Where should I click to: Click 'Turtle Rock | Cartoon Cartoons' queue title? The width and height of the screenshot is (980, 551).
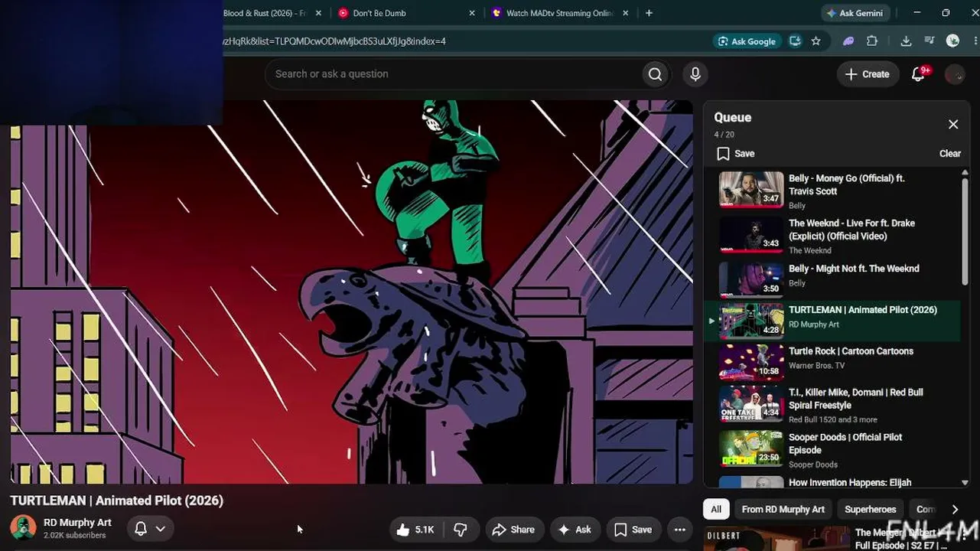851,351
